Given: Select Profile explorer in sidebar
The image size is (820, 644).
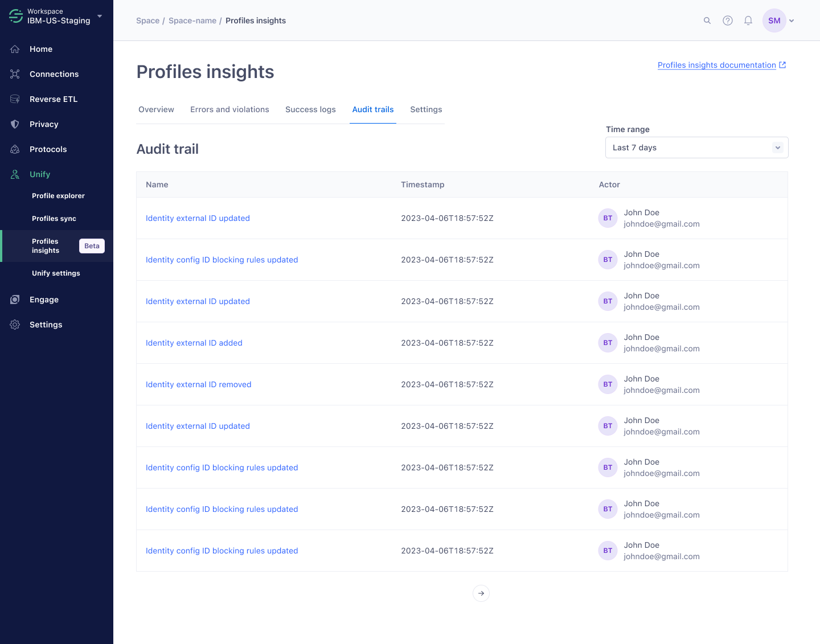Looking at the screenshot, I should (58, 196).
